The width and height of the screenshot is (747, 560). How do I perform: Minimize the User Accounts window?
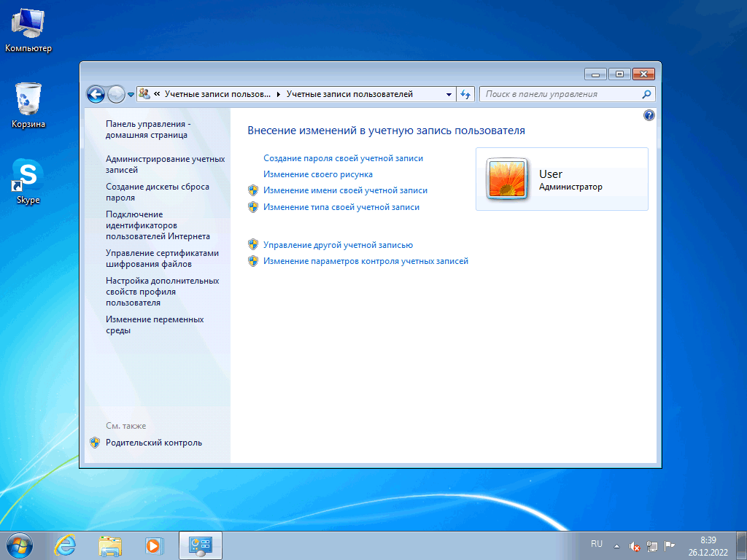595,74
